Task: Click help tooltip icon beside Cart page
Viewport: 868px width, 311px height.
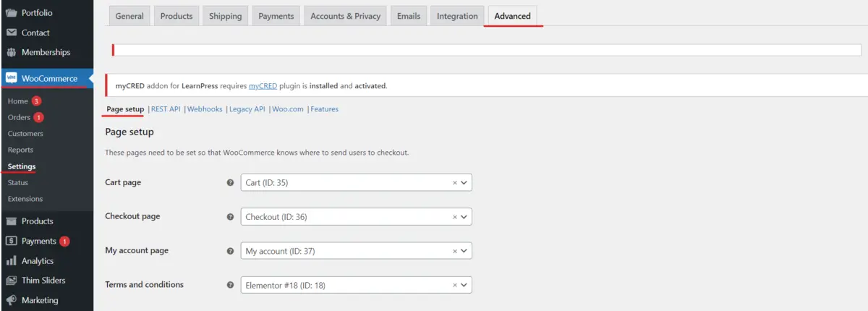Action: pyautogui.click(x=231, y=183)
